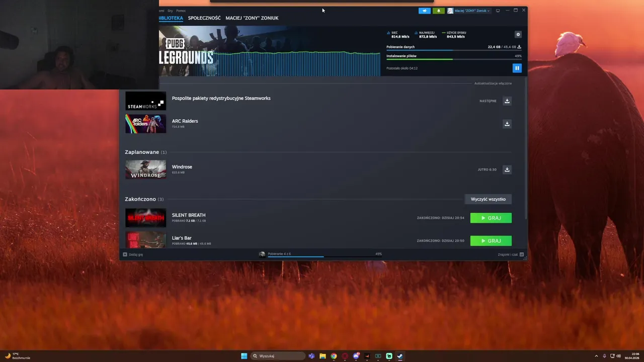This screenshot has height=362, width=644.
Task: Click the Instalowanie plików progress bar
Action: (x=454, y=59)
